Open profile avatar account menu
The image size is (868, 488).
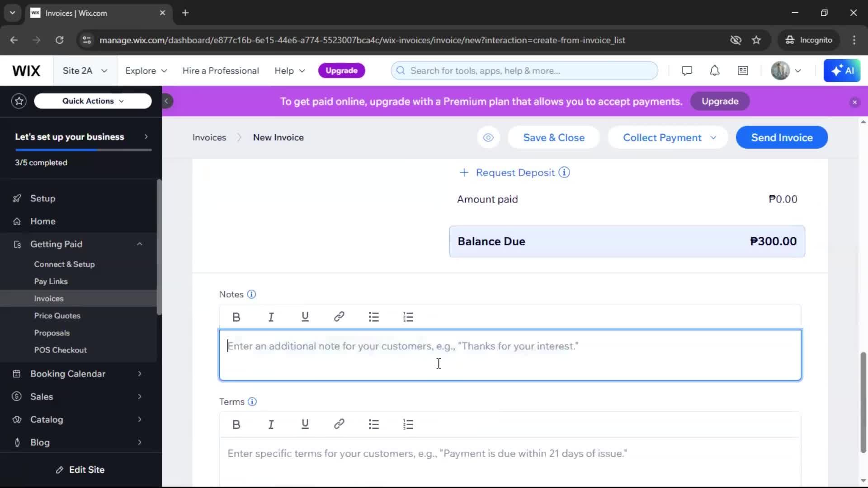(x=786, y=71)
